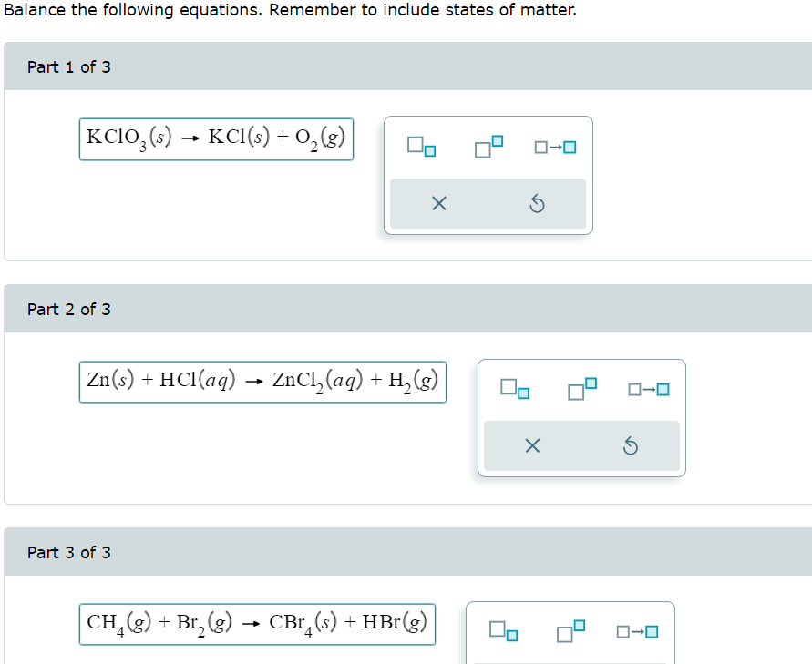Click the undo icon in Part 2 palette
Viewport: 812px width, 664px height.
[x=632, y=445]
